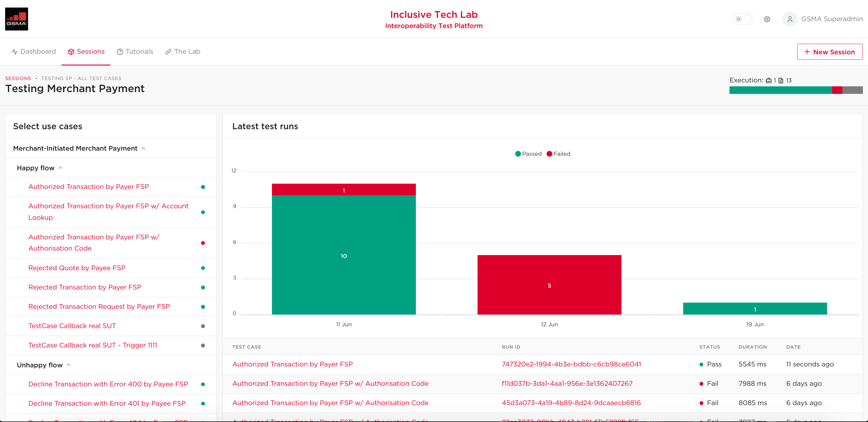The image size is (868, 422).
Task: Click the '11 seconds ago' date cell
Action: tap(810, 364)
